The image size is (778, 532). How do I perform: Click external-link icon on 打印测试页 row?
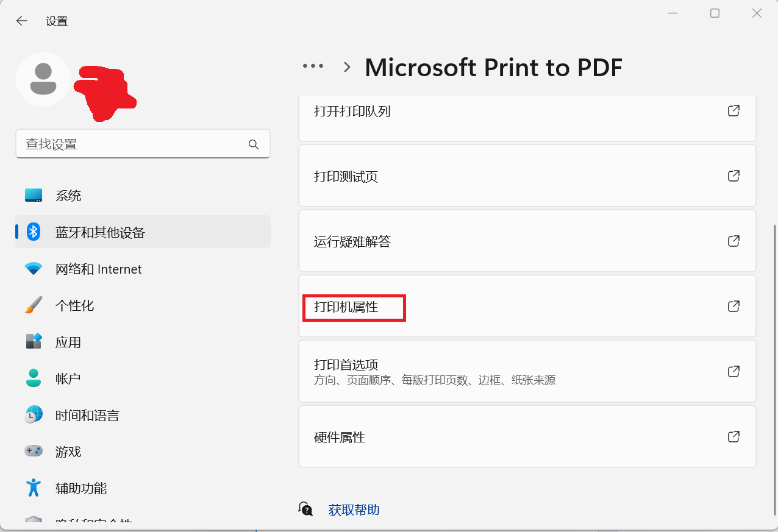pyautogui.click(x=734, y=176)
